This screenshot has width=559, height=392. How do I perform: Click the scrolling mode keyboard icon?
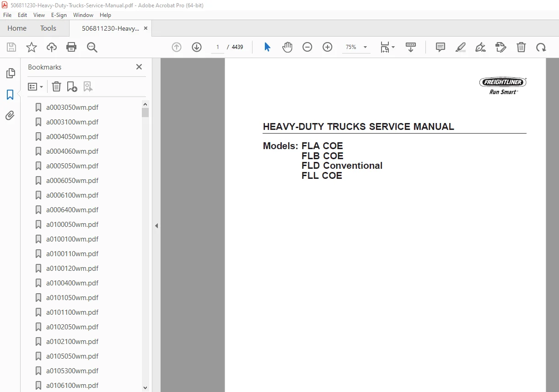(411, 47)
